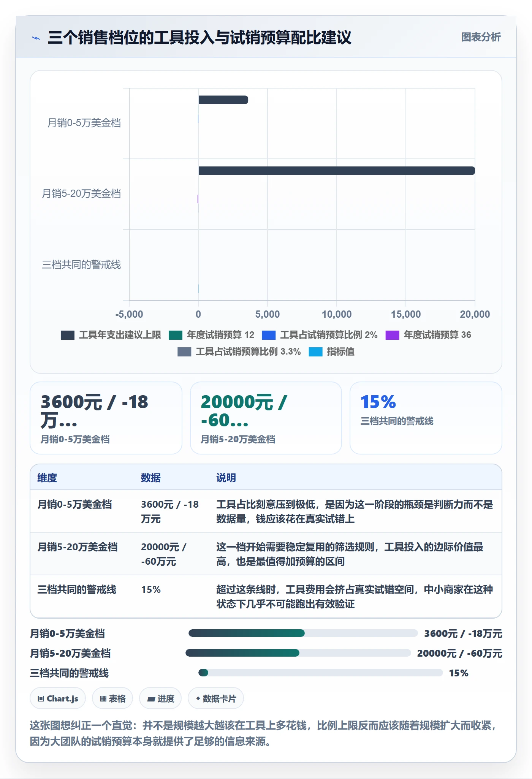Viewport: 532px width, 779px height.
Task: Click the 月销0-5万美金档 progress bar
Action: click(x=303, y=633)
